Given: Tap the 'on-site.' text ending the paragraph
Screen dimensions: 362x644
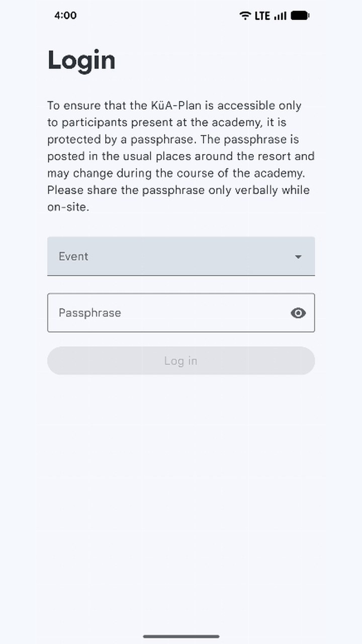Looking at the screenshot, I should coord(68,207).
